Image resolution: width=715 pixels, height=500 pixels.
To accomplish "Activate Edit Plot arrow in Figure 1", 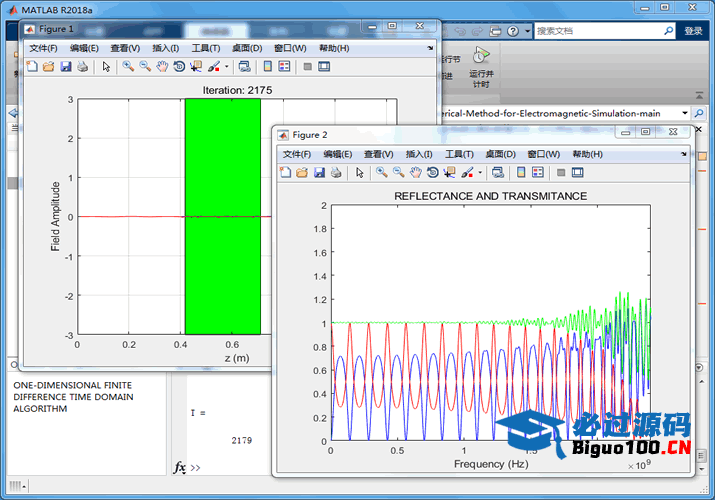I will pyautogui.click(x=106, y=67).
